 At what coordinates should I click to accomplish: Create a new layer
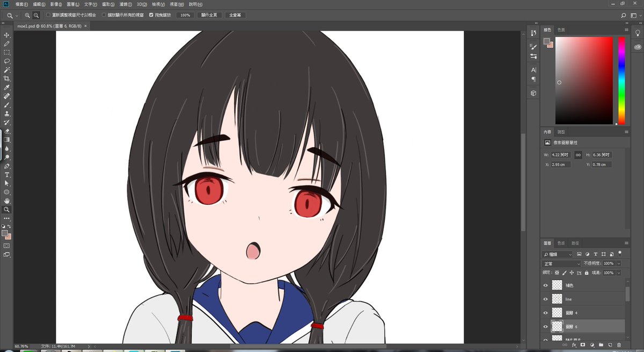610,344
